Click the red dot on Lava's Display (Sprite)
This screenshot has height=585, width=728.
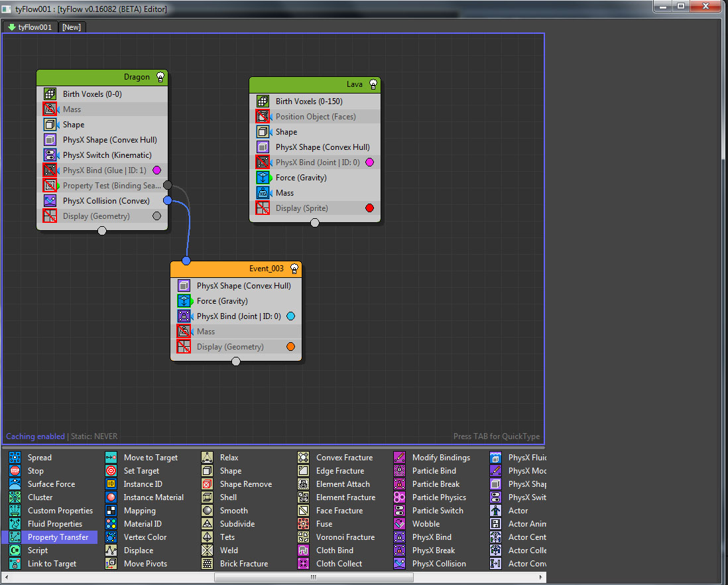369,208
